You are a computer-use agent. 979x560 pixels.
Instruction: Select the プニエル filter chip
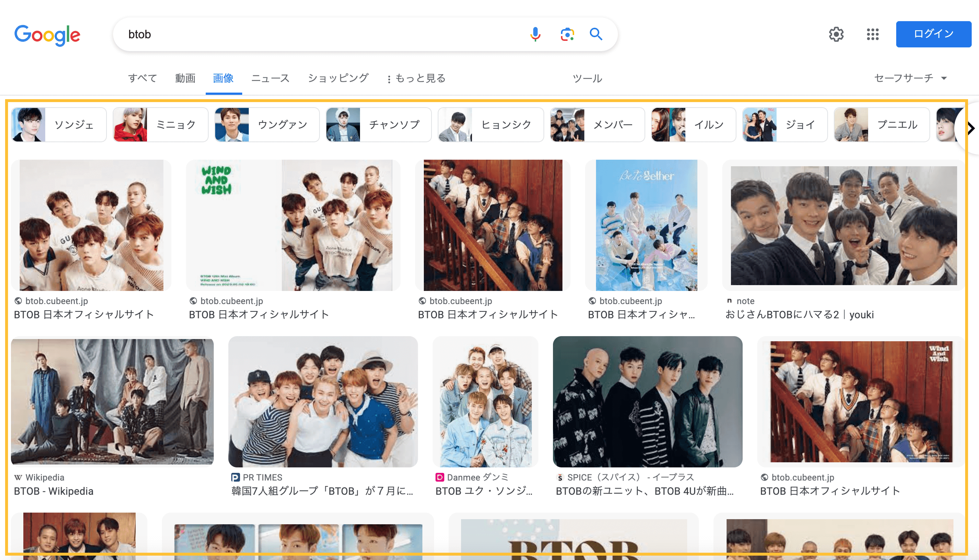tap(882, 125)
